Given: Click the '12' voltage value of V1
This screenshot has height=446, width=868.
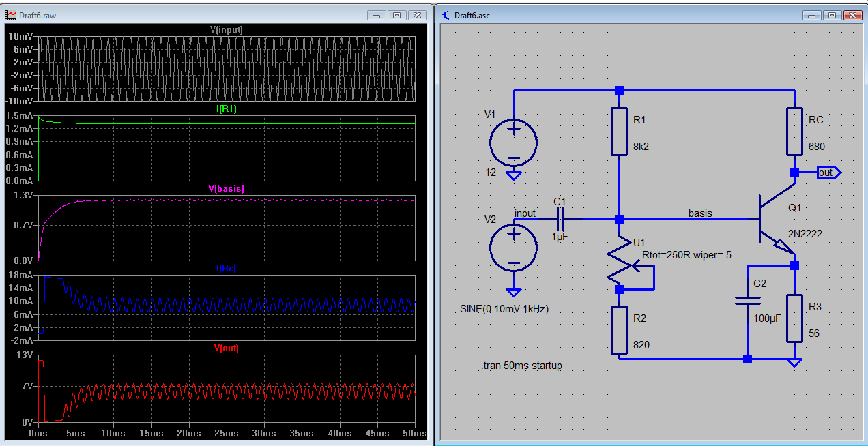Looking at the screenshot, I should pos(491,173).
